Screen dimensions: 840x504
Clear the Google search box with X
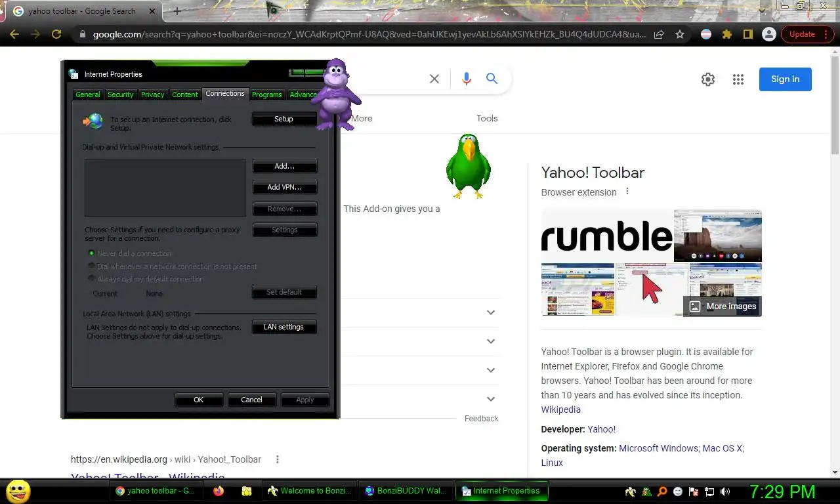point(434,79)
